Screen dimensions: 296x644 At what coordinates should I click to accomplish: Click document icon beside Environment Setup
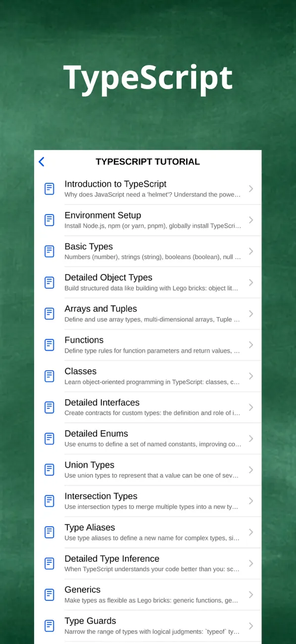[x=49, y=220]
